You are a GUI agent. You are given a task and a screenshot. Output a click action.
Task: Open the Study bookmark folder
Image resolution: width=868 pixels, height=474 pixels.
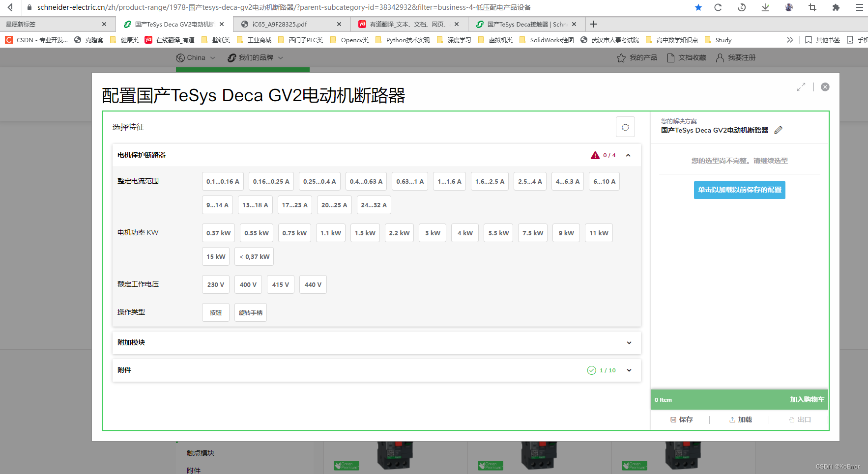718,40
